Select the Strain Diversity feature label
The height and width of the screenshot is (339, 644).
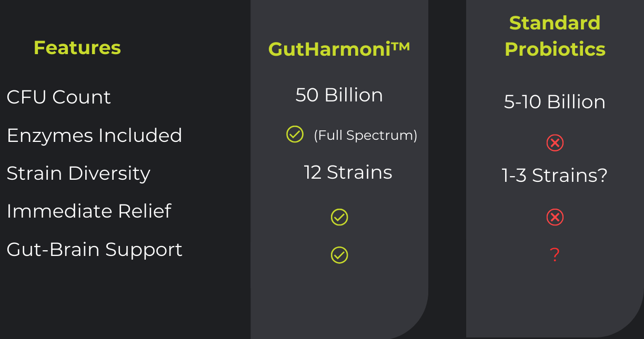(78, 173)
